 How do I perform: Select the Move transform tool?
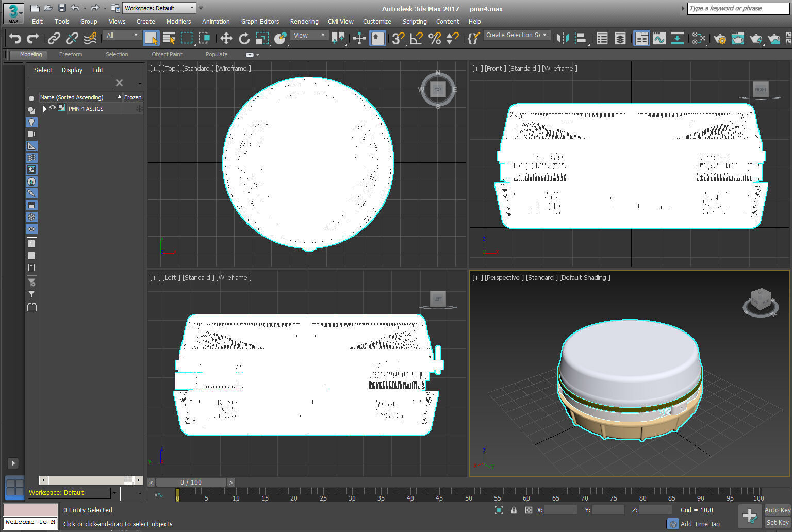coord(226,38)
